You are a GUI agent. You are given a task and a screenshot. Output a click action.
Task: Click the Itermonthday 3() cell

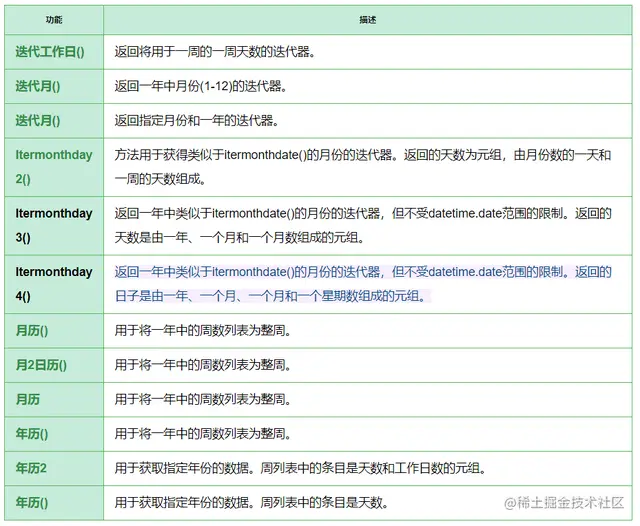coord(54,225)
